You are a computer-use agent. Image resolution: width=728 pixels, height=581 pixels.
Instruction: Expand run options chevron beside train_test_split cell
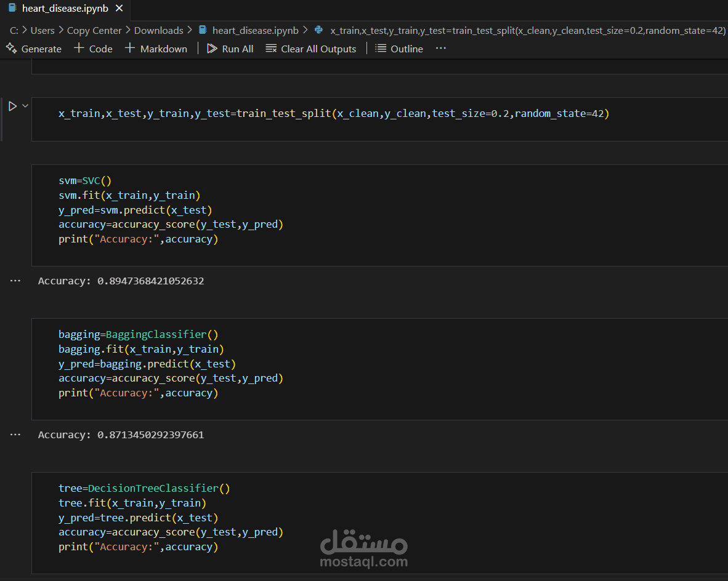[x=25, y=106]
